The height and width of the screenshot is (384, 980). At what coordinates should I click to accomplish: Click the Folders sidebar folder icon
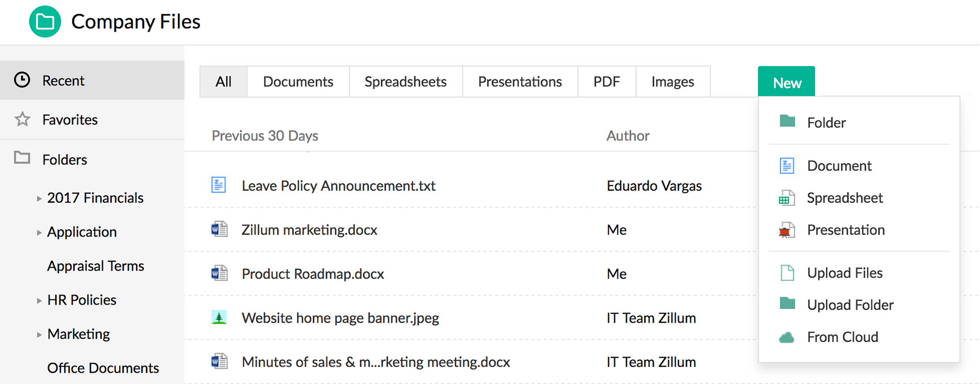[22, 158]
